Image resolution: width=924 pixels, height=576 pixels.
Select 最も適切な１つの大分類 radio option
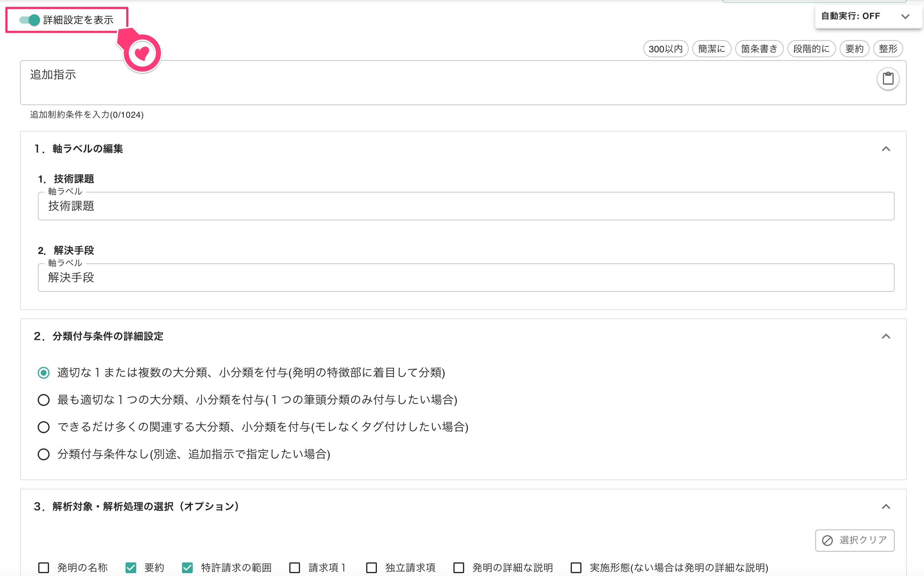(x=43, y=400)
